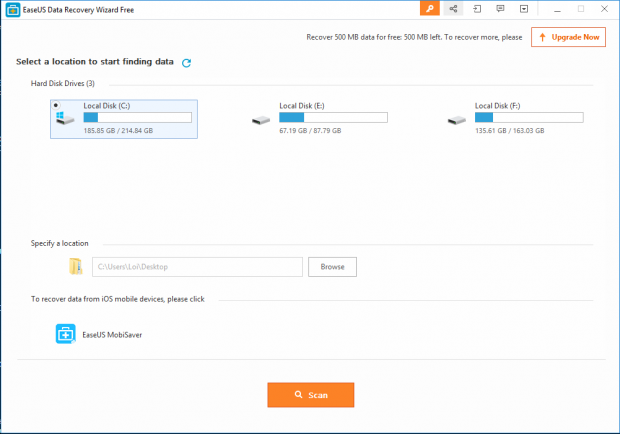Viewport: 620px width, 434px height.
Task: Minimize the EaseUS window
Action: (557, 9)
